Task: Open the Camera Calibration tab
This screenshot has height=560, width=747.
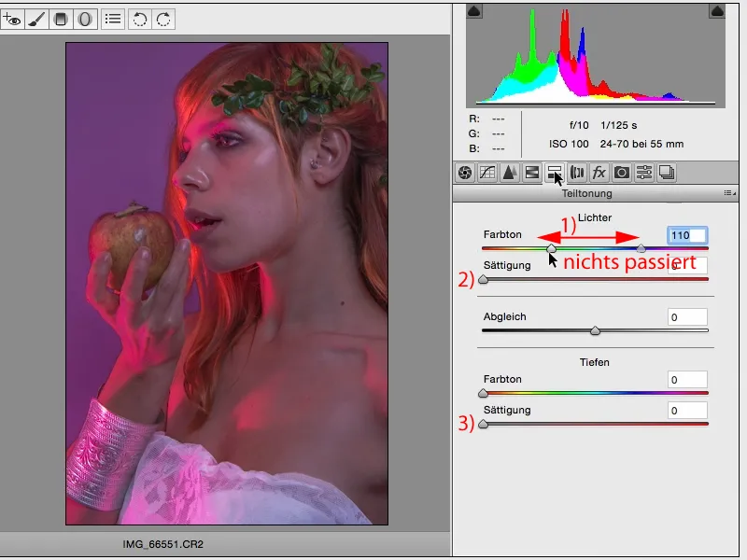Action: coord(621,173)
